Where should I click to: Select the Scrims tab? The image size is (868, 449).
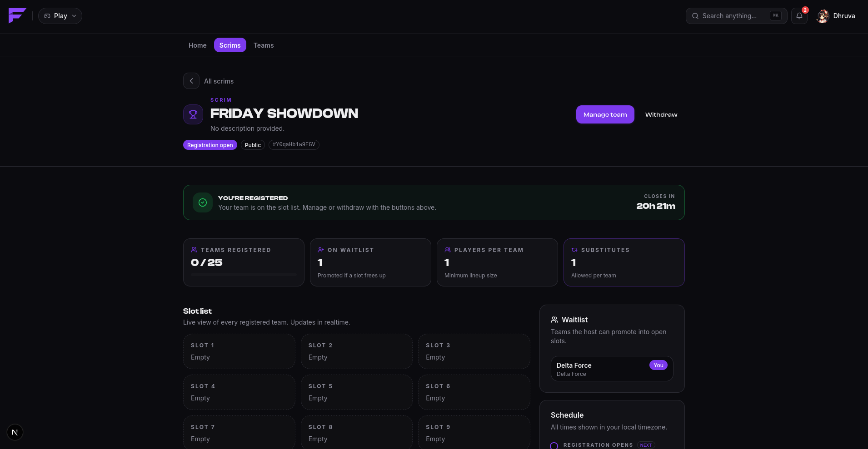tap(230, 45)
